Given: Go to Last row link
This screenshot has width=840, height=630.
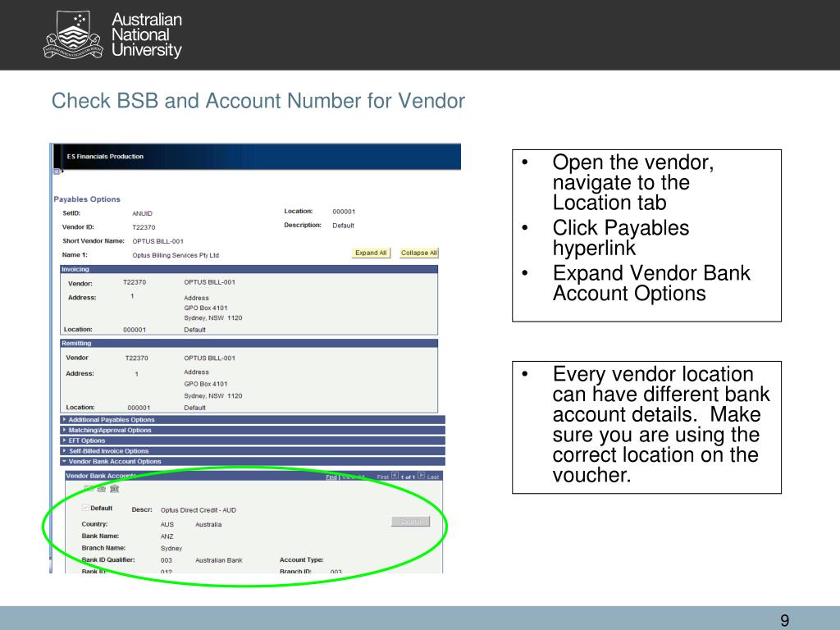Looking at the screenshot, I should [x=433, y=477].
